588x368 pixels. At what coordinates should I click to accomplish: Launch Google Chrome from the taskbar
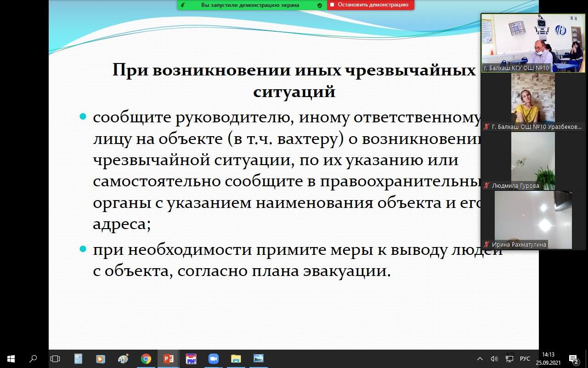(x=146, y=359)
